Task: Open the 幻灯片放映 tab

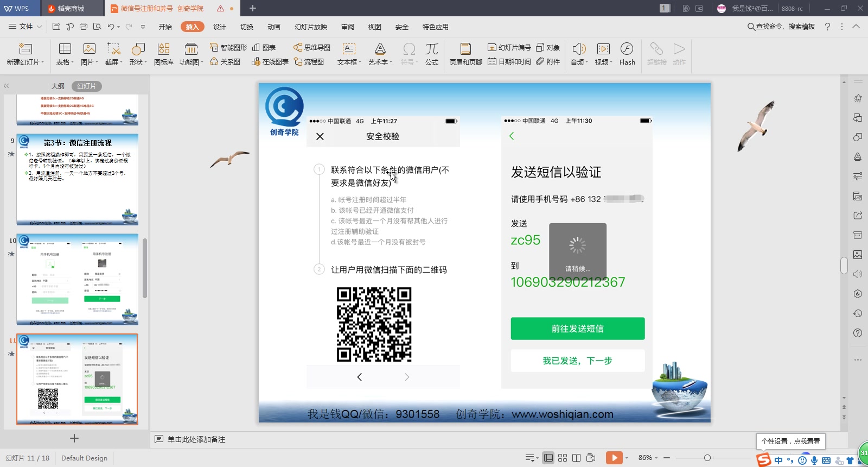Action: click(x=311, y=27)
